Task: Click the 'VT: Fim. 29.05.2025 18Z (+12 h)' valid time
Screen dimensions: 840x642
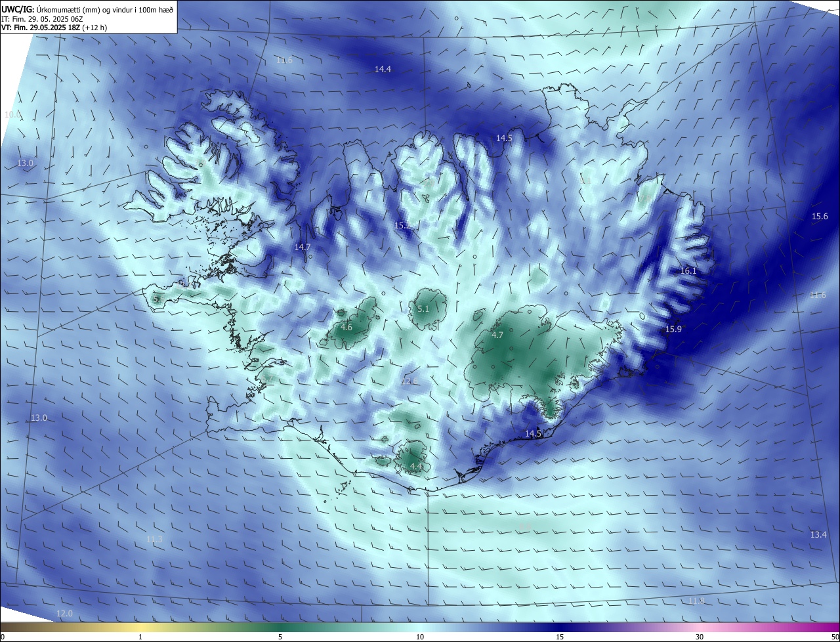Action: 54,28
